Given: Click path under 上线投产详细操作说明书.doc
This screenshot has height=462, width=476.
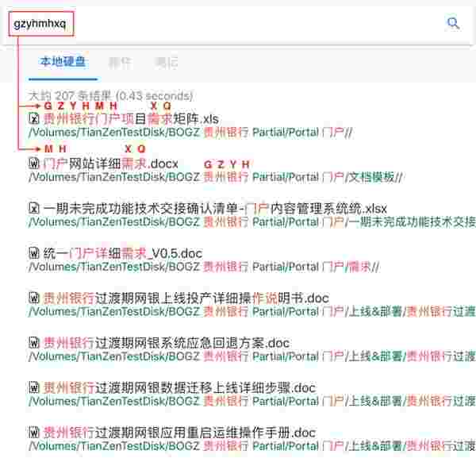Looking at the screenshot, I should [251, 312].
